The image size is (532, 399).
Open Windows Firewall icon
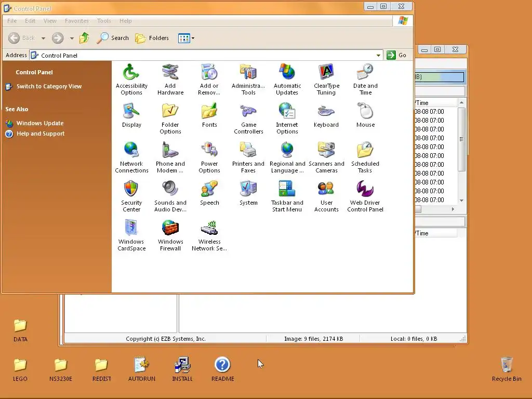pos(170,235)
